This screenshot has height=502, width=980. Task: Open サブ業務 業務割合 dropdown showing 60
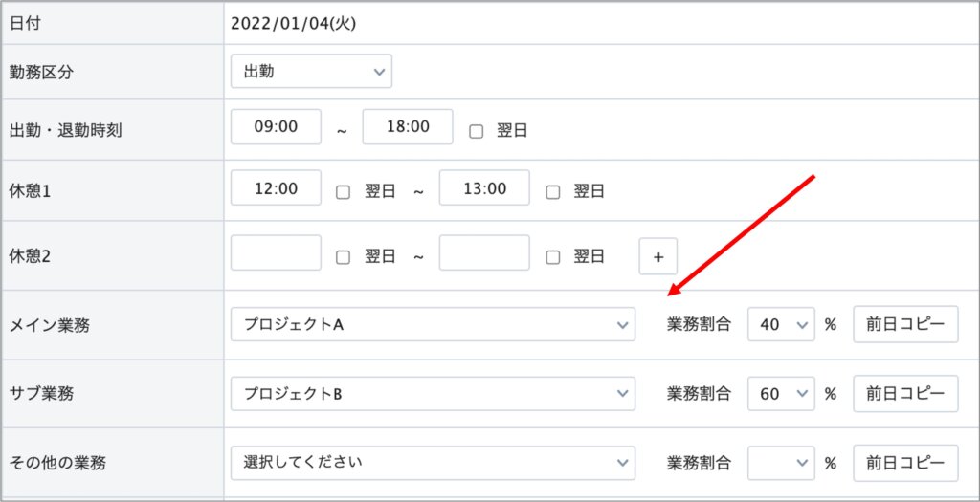pyautogui.click(x=781, y=393)
